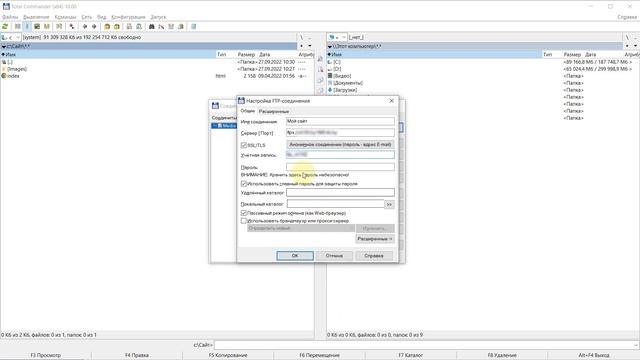Open the disabled proxy definition dropdown

click(301, 229)
